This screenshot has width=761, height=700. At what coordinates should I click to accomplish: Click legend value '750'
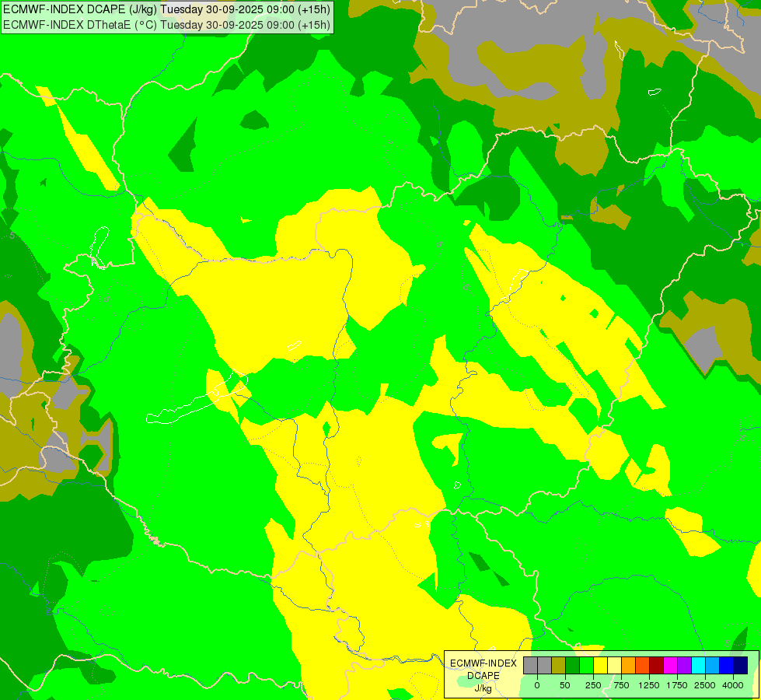[x=621, y=685]
